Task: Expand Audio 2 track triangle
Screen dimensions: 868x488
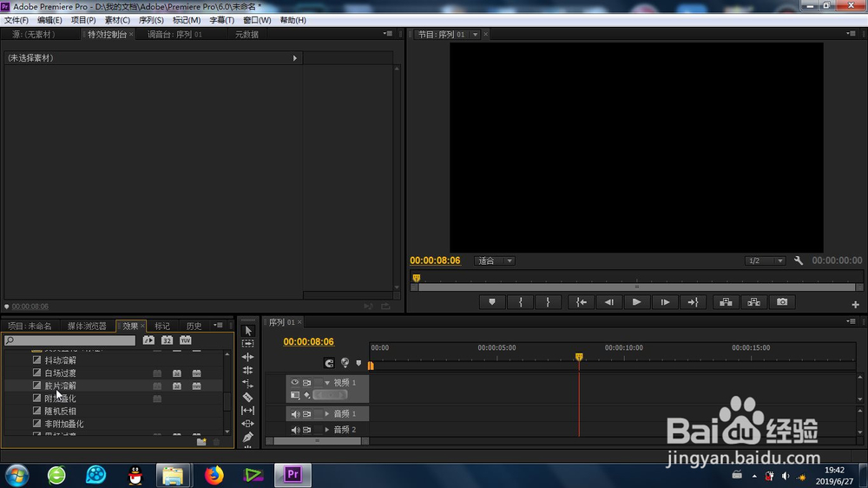Action: point(327,429)
